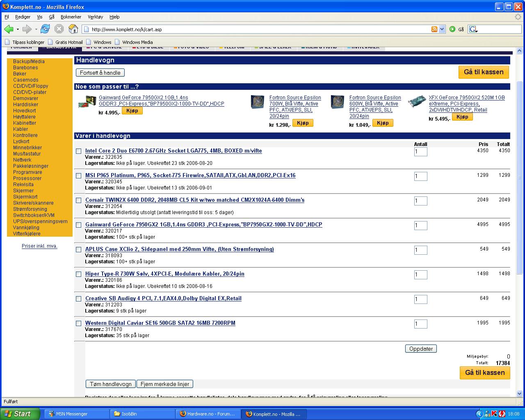
Task: Click the Fortron 700W product thumbnail
Action: (258, 101)
